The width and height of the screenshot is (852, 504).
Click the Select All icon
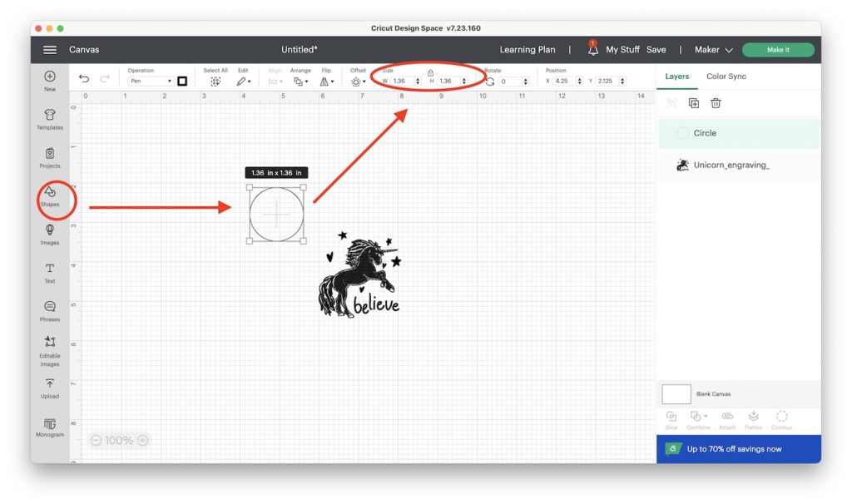(215, 82)
